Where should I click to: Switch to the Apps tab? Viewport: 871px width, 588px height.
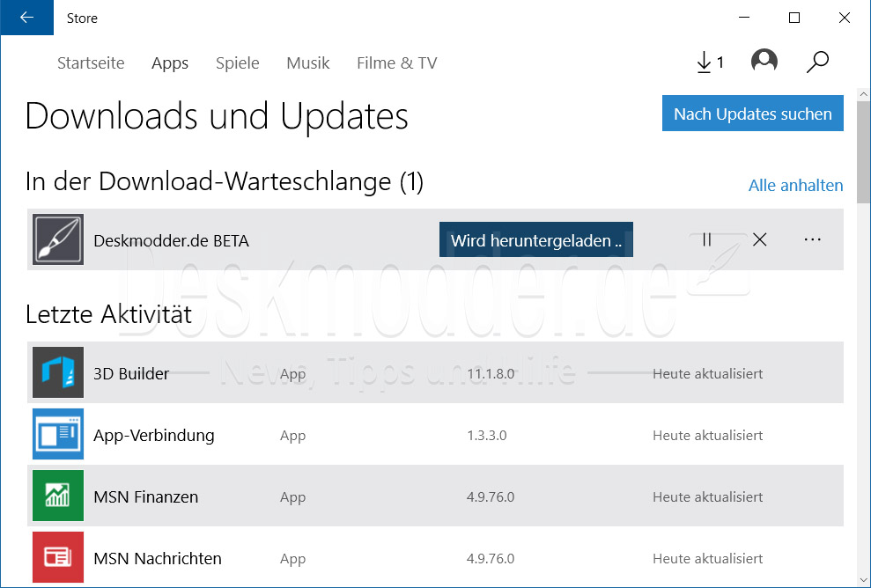pos(170,62)
